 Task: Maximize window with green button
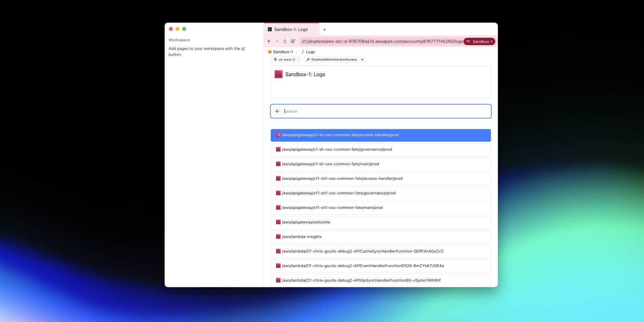coord(184,29)
